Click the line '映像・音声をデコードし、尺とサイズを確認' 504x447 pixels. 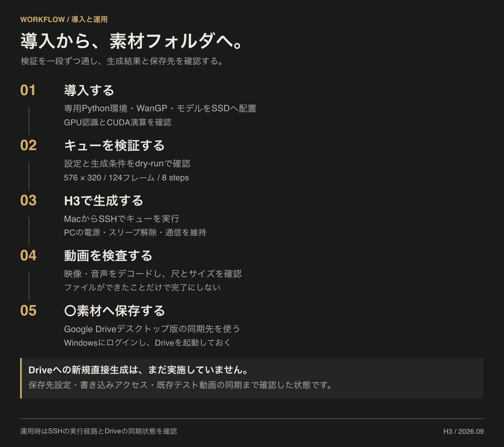pos(153,274)
